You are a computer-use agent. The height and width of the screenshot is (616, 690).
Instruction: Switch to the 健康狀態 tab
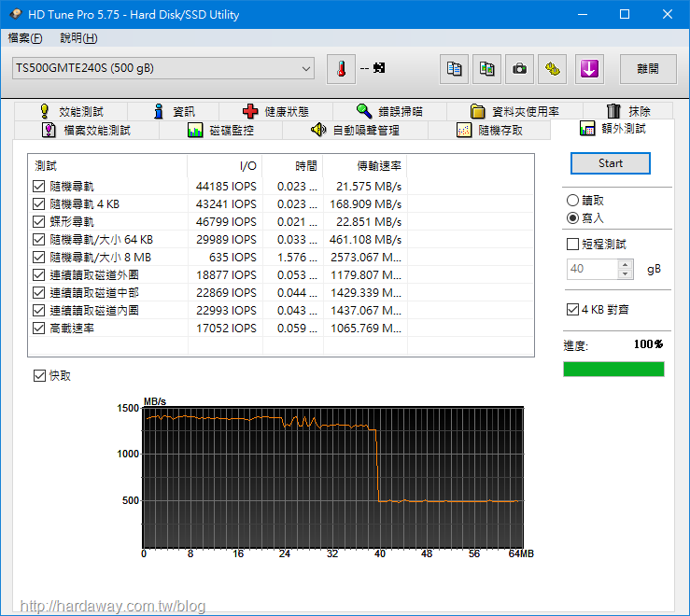(x=276, y=111)
